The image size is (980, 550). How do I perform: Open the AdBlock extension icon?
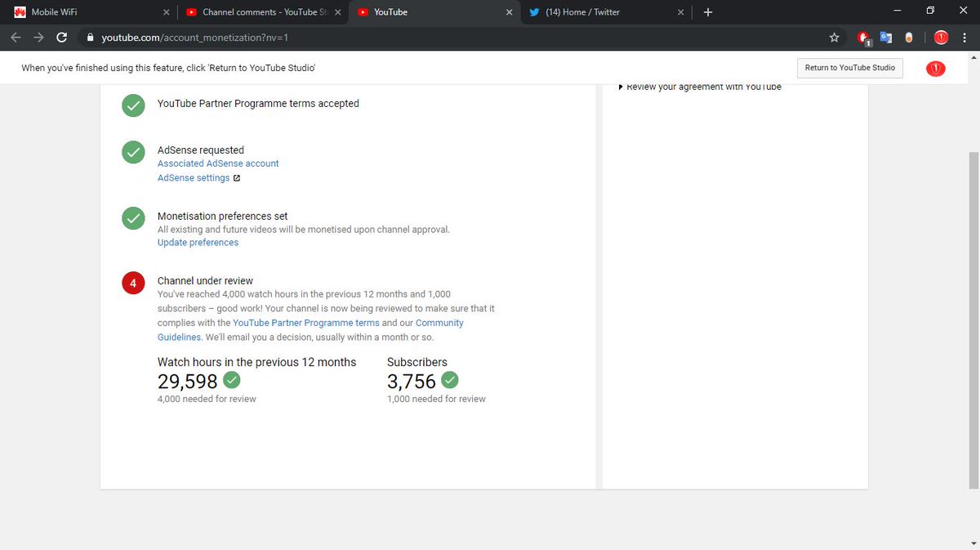[x=864, y=38]
